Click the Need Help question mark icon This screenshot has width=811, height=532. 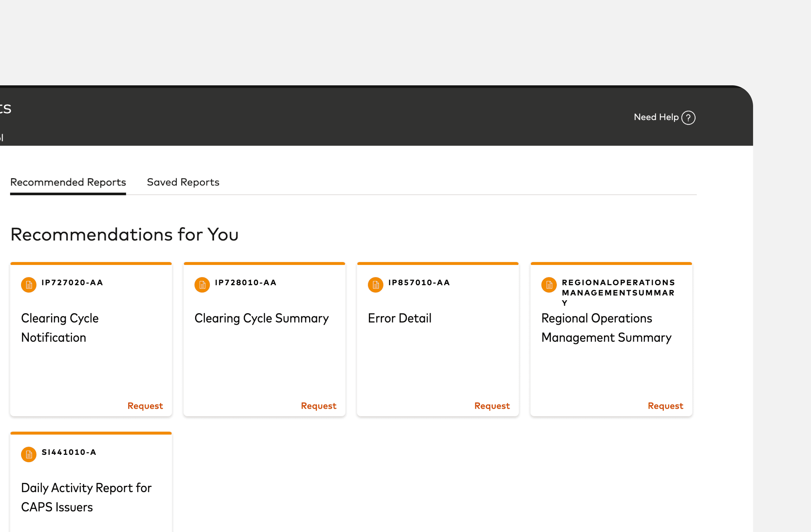click(688, 117)
